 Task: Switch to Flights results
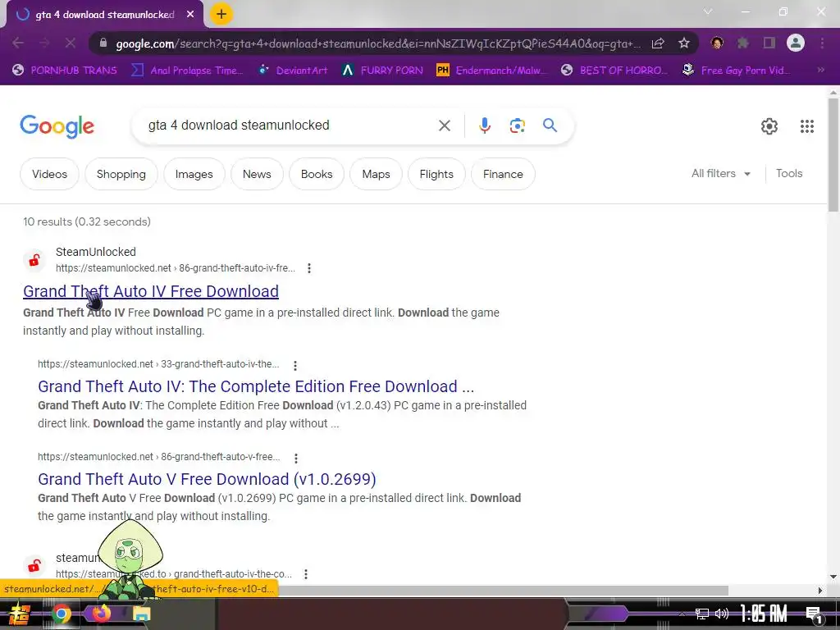click(x=436, y=174)
